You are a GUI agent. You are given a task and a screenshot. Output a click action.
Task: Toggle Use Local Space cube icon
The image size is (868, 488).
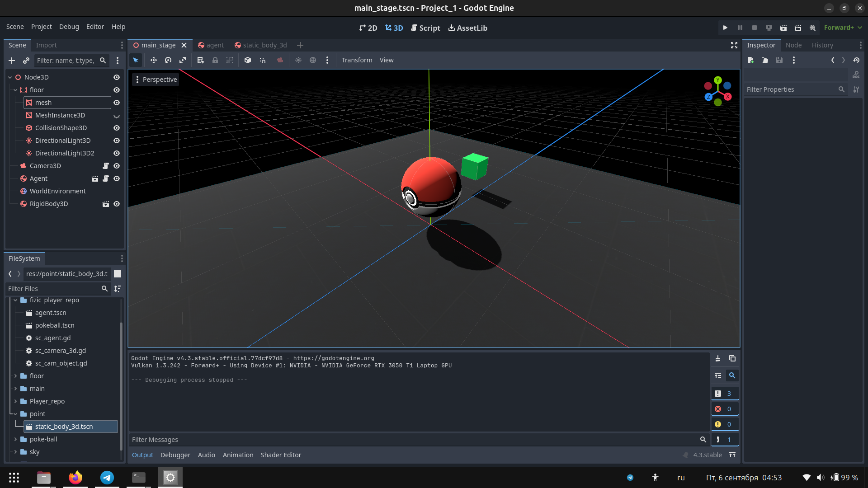pos(248,60)
